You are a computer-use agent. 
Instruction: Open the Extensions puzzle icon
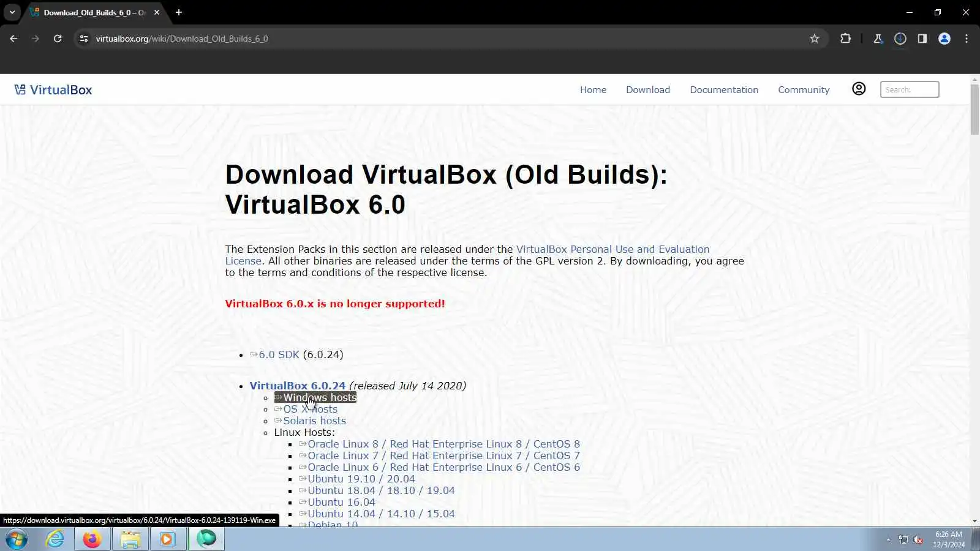pos(845,39)
